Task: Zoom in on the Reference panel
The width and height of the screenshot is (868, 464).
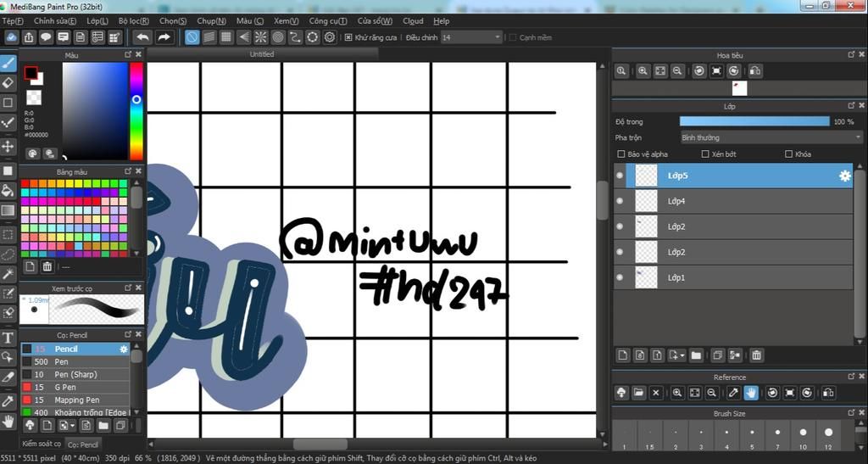Action: tap(677, 393)
